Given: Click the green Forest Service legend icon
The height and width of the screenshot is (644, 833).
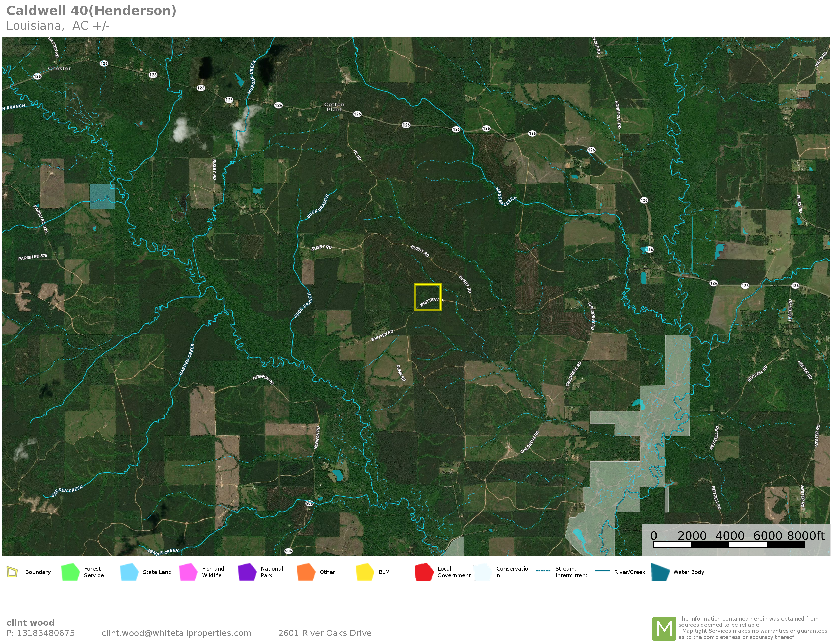Looking at the screenshot, I should [x=70, y=572].
